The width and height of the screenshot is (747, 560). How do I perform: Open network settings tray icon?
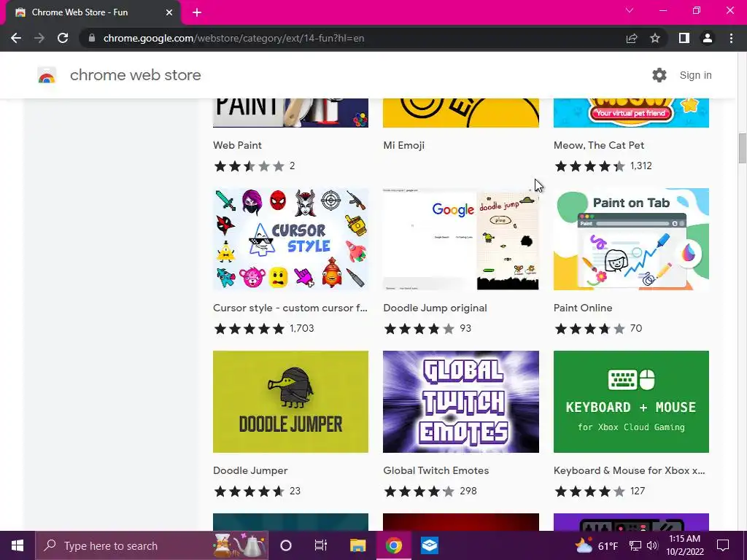(x=635, y=545)
